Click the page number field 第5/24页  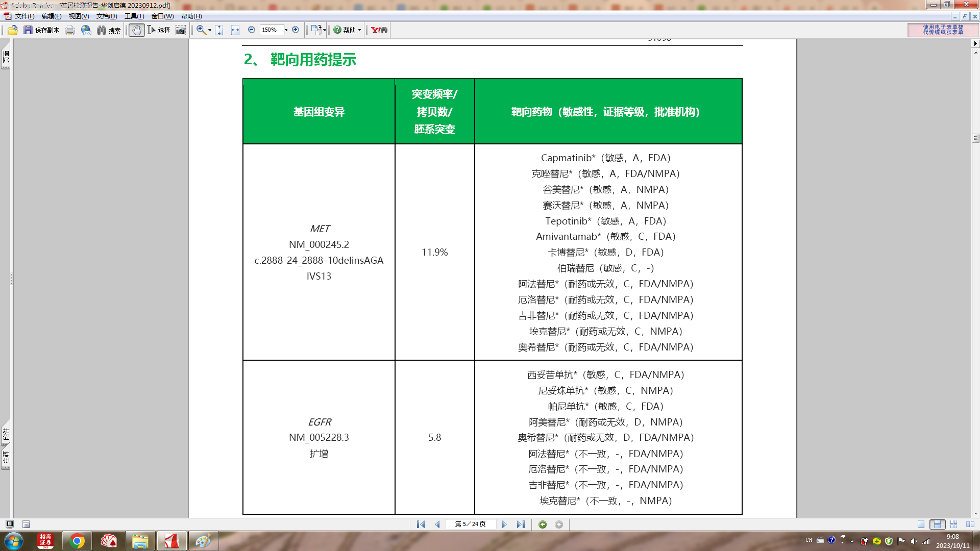click(470, 524)
